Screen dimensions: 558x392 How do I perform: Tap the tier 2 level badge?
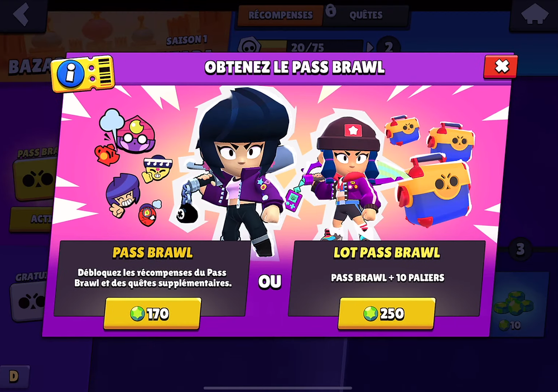pyautogui.click(x=388, y=47)
